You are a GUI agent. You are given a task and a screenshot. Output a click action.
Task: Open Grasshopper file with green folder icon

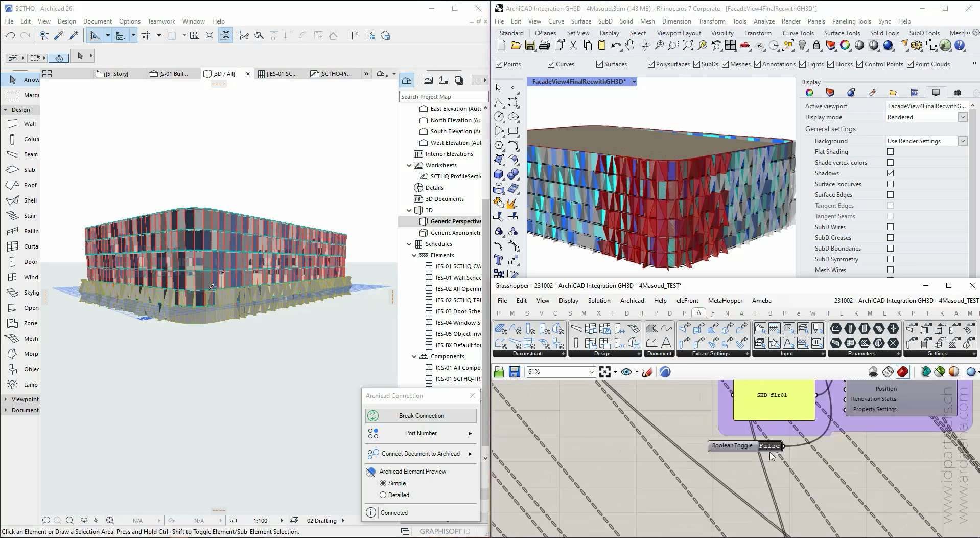(499, 372)
